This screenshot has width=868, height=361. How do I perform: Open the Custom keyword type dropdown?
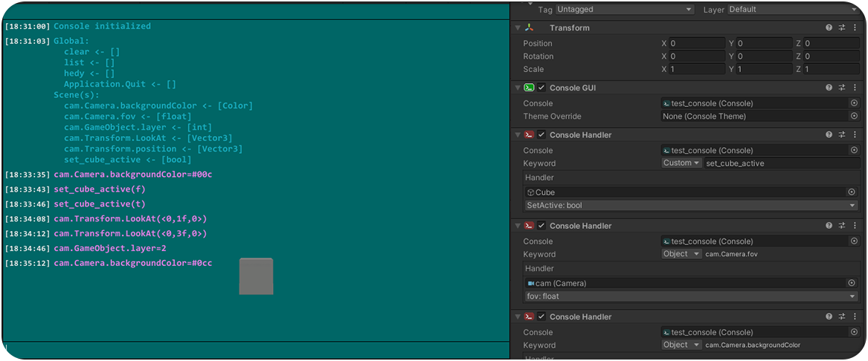click(x=681, y=163)
